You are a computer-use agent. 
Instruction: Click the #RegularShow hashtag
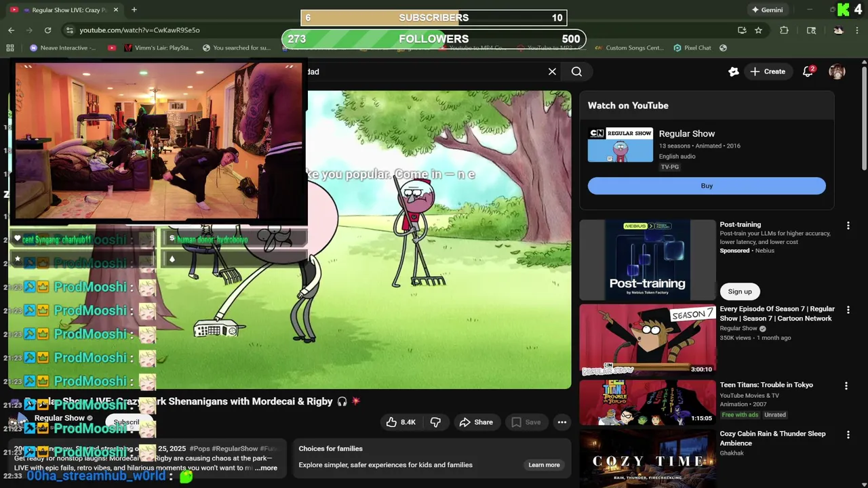pyautogui.click(x=235, y=449)
